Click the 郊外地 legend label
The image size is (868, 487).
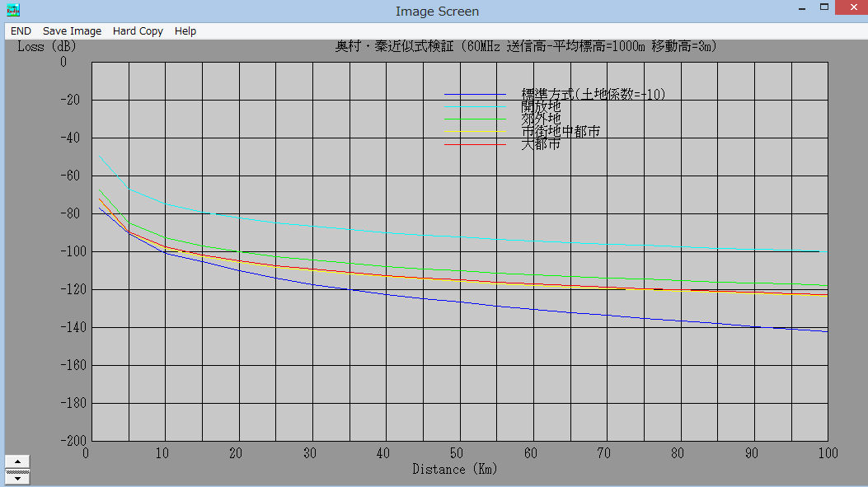coord(541,119)
